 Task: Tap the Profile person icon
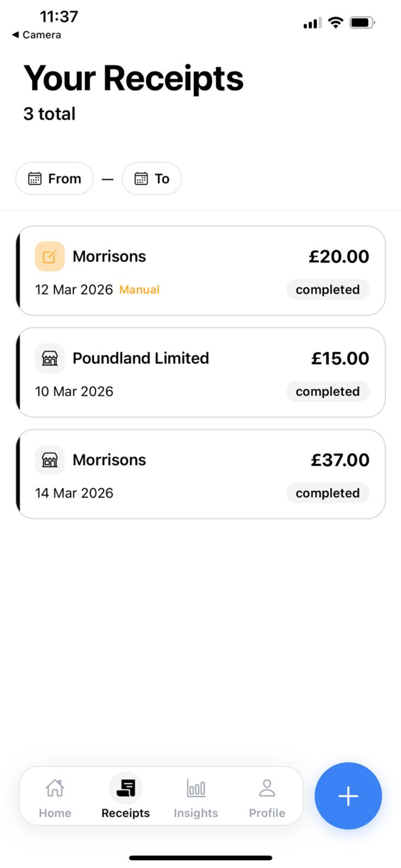coord(267,788)
